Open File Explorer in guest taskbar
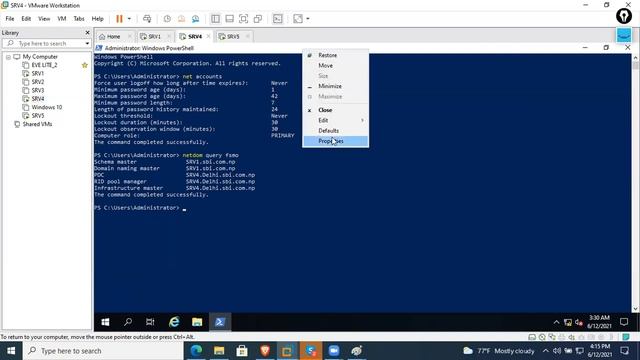Image resolution: width=640 pixels, height=360 pixels. point(197,322)
